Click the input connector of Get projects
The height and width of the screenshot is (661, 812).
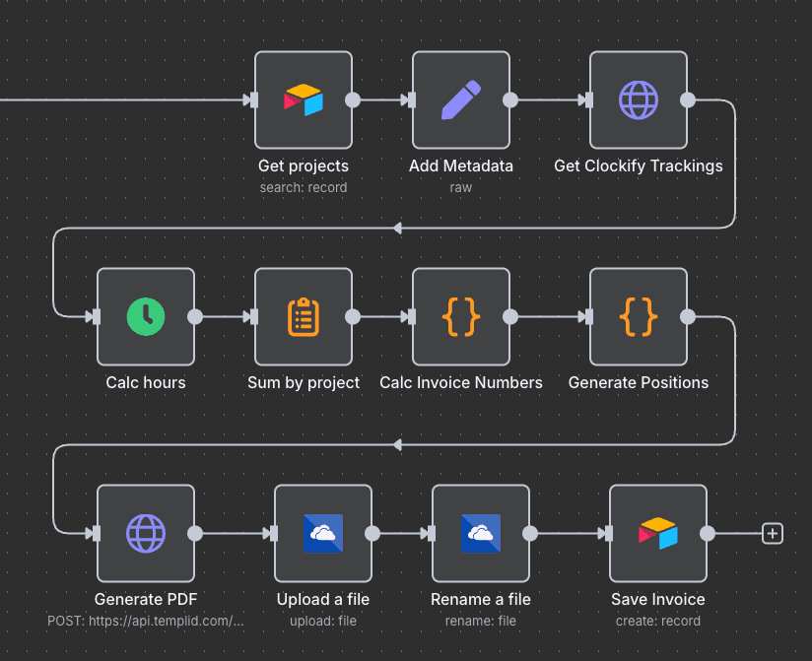click(x=254, y=99)
